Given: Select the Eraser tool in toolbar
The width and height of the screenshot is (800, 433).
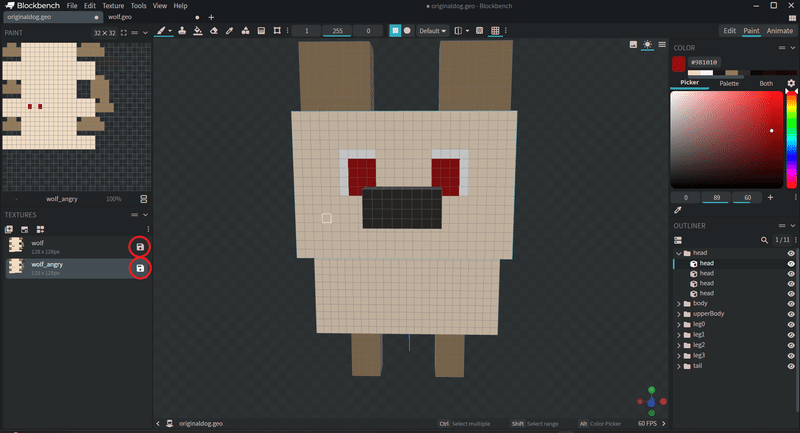Looking at the screenshot, I should pos(213,31).
